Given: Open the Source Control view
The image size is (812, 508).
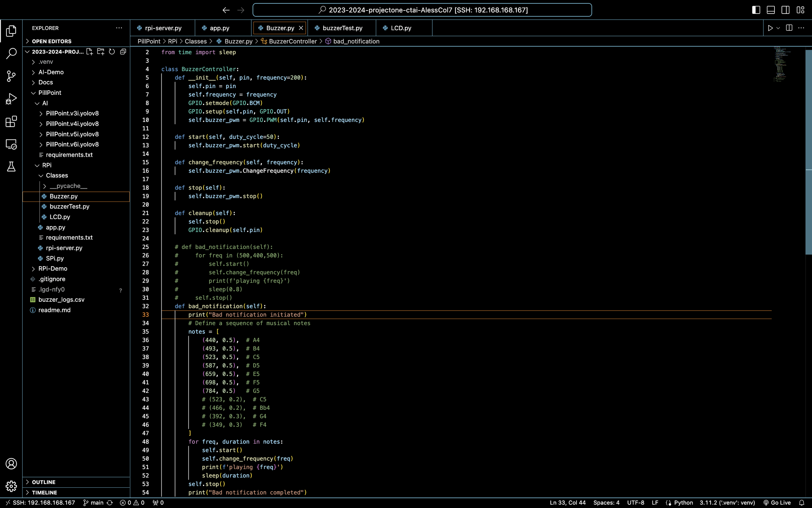Looking at the screenshot, I should 11,76.
